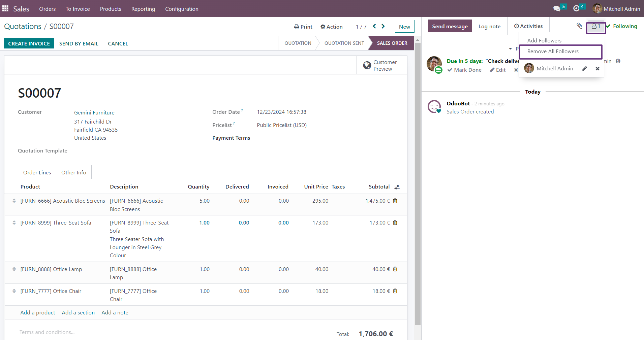Open Customer Preview globe button

(382, 65)
